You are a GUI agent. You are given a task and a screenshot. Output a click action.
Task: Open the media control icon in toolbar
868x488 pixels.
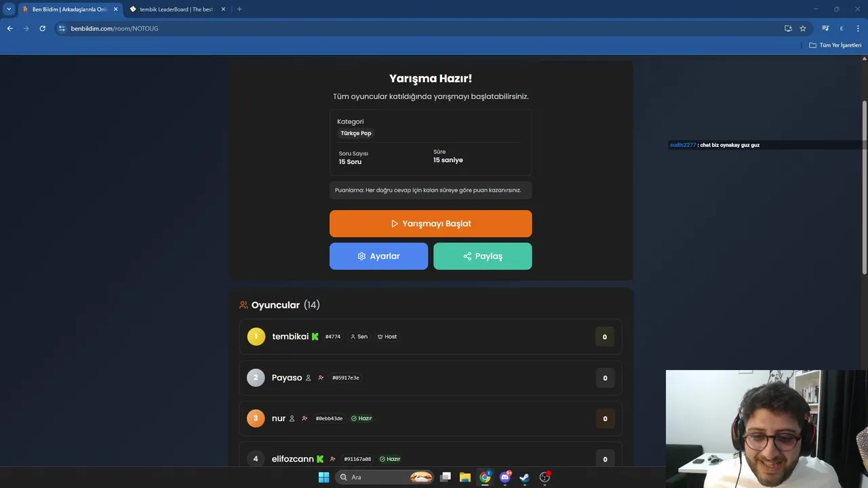[x=825, y=28]
